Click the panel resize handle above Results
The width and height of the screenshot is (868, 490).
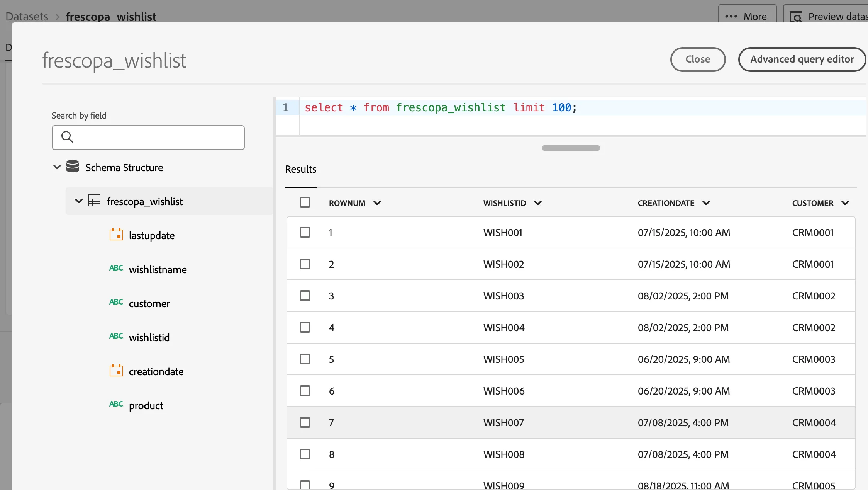(x=571, y=148)
